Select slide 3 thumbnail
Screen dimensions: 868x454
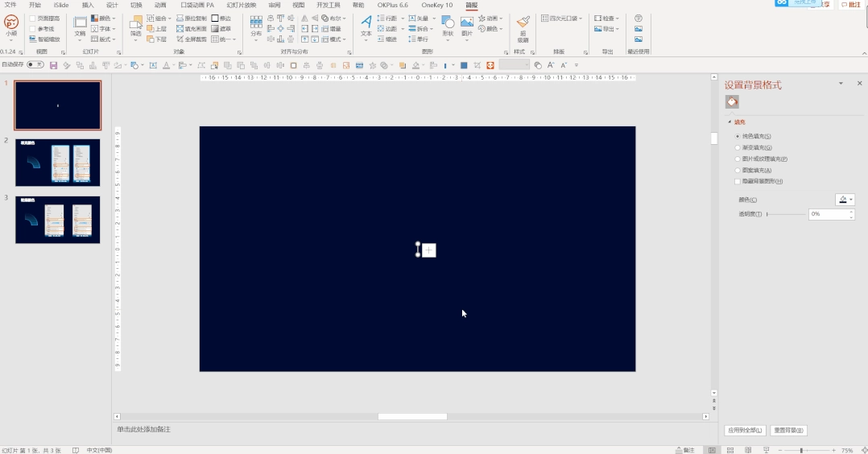point(58,220)
